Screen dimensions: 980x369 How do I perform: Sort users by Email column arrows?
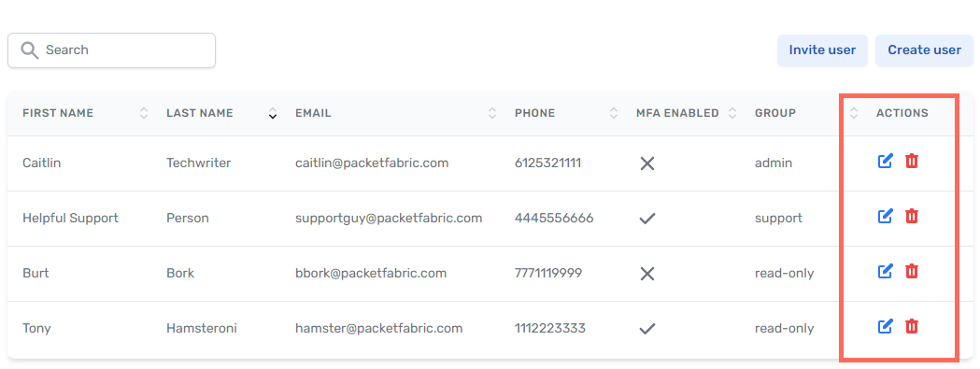[492, 113]
